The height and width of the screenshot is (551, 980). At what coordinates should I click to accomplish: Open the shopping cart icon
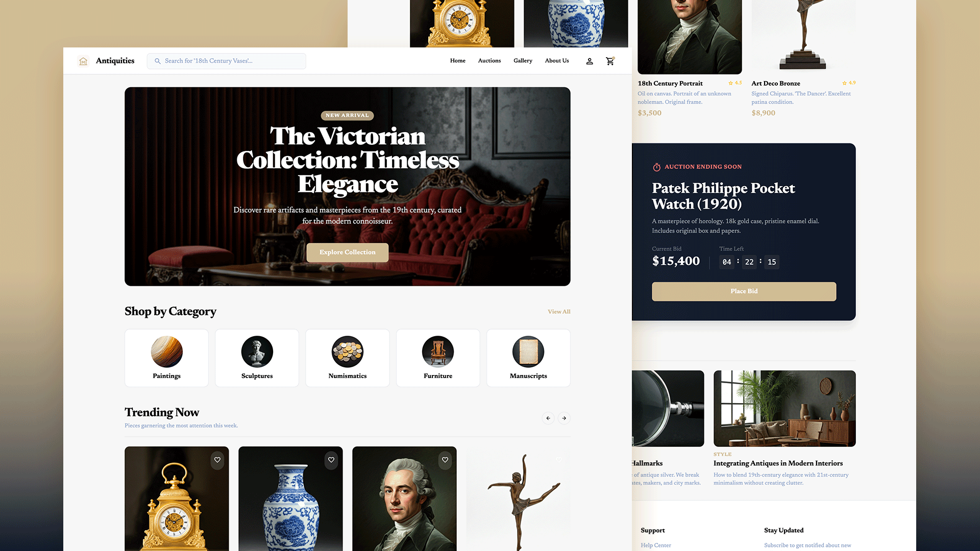click(610, 61)
